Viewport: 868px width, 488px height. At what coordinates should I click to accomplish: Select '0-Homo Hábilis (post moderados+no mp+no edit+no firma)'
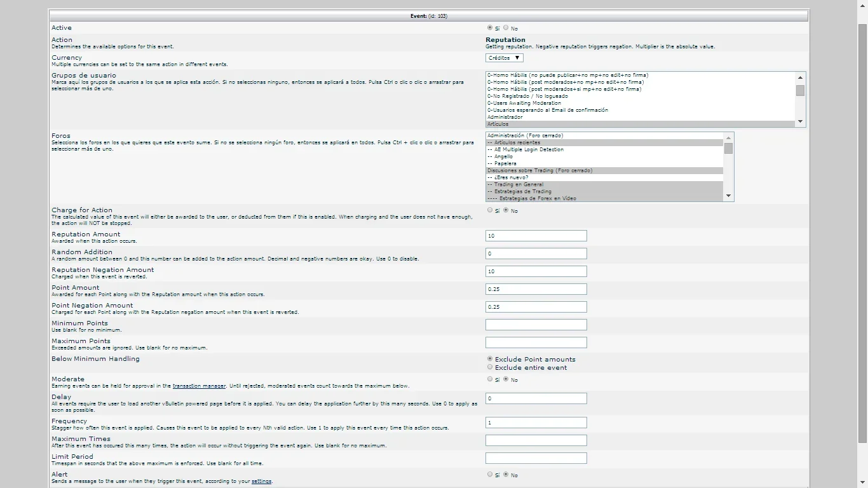click(641, 83)
